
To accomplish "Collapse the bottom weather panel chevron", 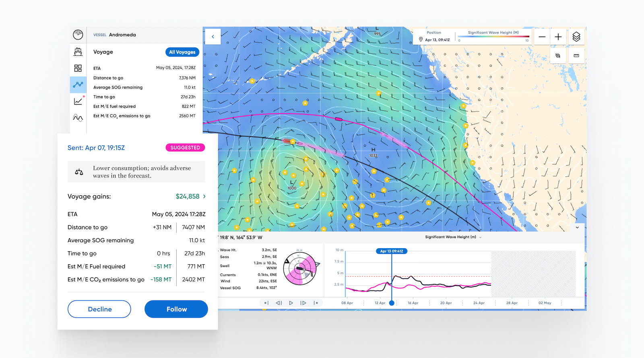I will (x=577, y=227).
